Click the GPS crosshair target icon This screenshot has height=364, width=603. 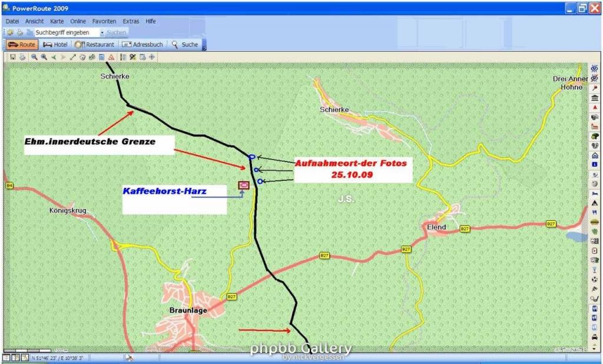pos(152,57)
